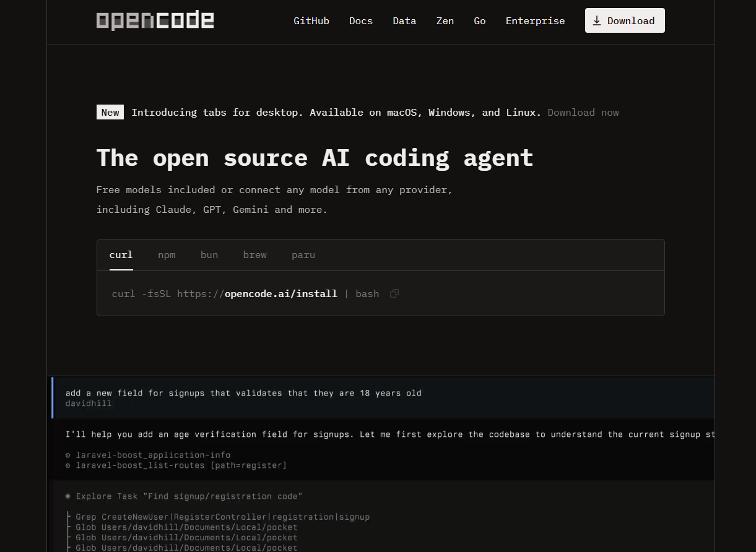Navigate to Enterprise page
The image size is (756, 552).
(x=535, y=20)
